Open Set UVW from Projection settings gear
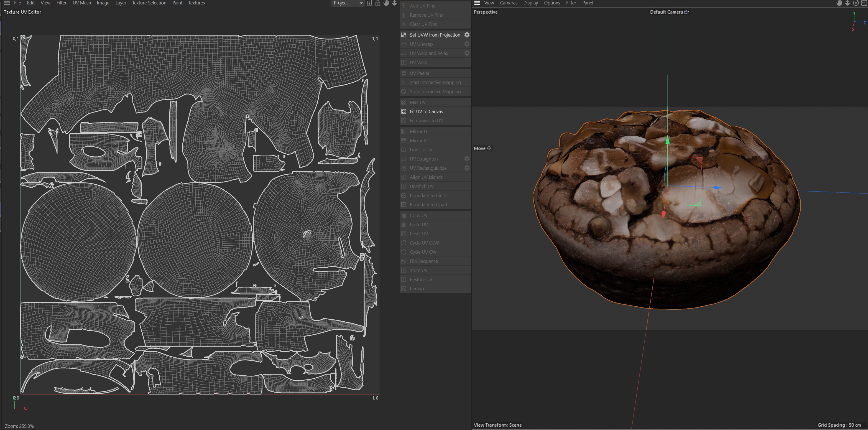The image size is (868, 430). (x=467, y=35)
